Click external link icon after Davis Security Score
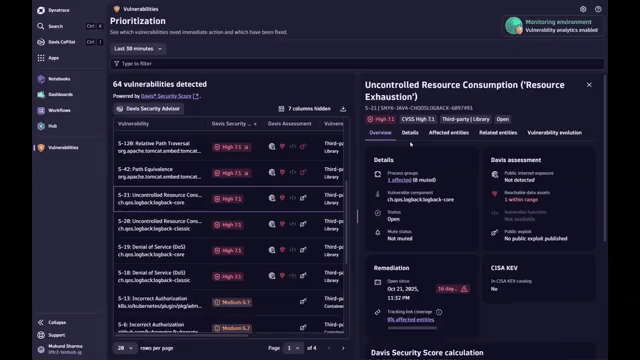This screenshot has width=640, height=360. coord(196,96)
